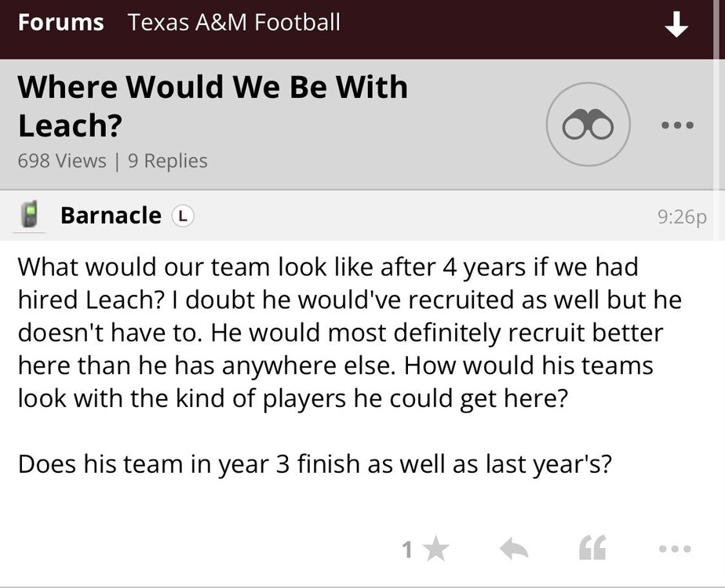Viewport: 725px width, 588px height.
Task: Click the reply arrow icon
Action: click(x=515, y=550)
